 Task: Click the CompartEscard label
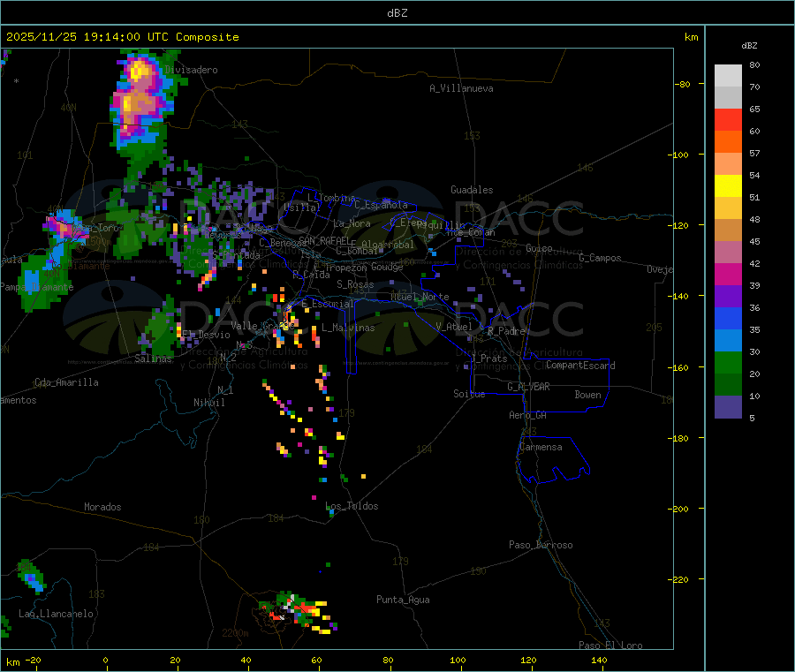click(x=580, y=366)
